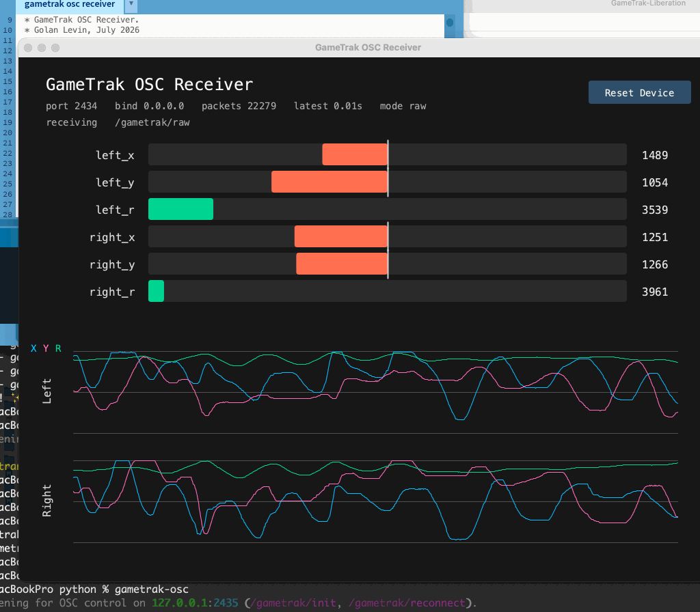Click the left_r green bar

pos(180,209)
